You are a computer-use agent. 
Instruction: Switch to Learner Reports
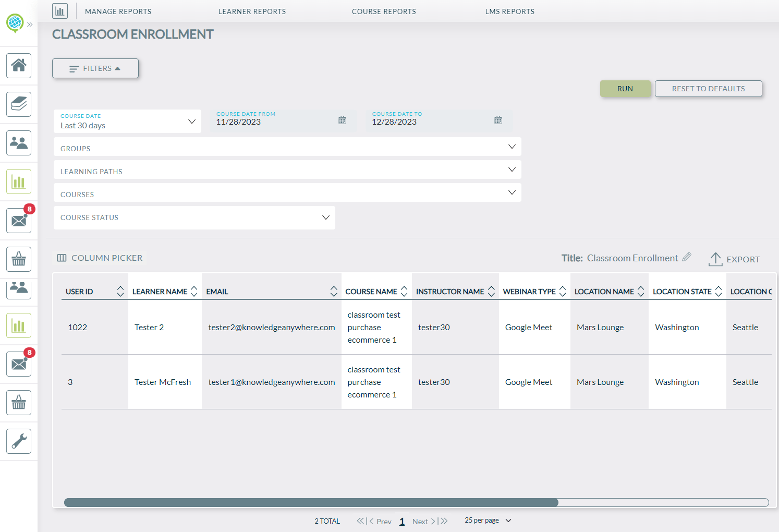click(x=252, y=11)
